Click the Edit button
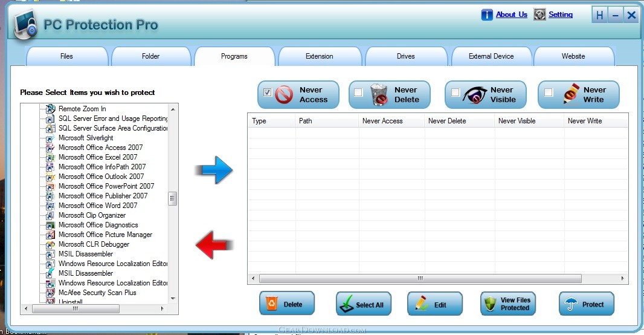The image size is (644, 335). click(x=434, y=304)
